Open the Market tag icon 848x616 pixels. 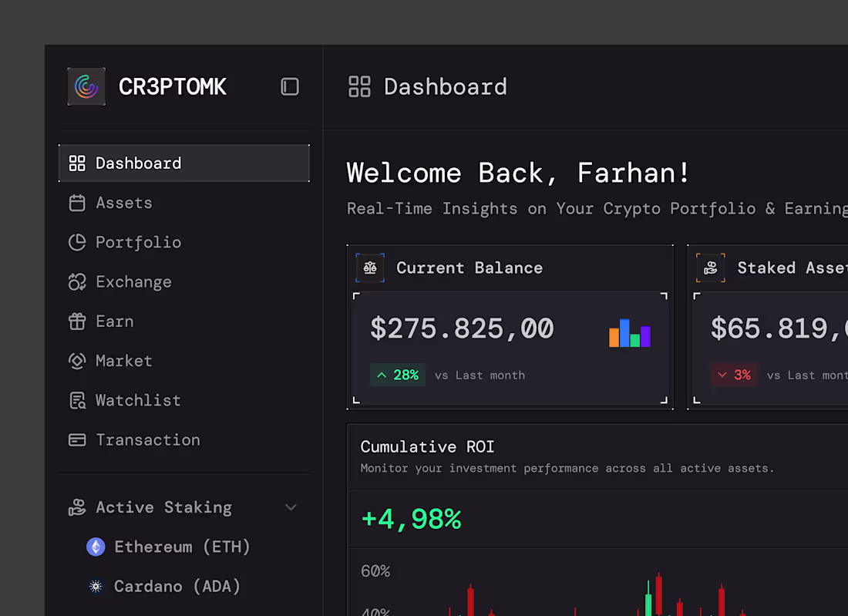click(76, 360)
